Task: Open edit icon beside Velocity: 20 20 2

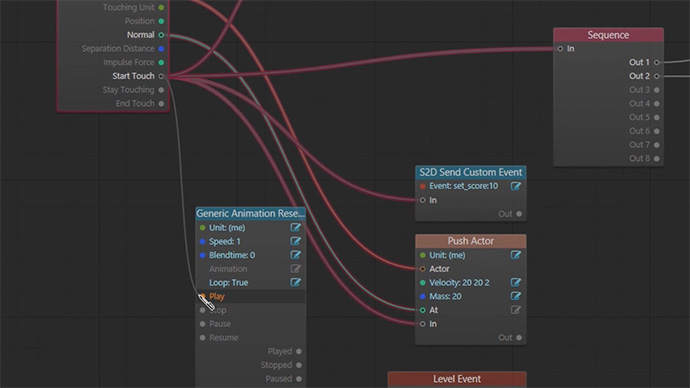Action: pyautogui.click(x=516, y=282)
